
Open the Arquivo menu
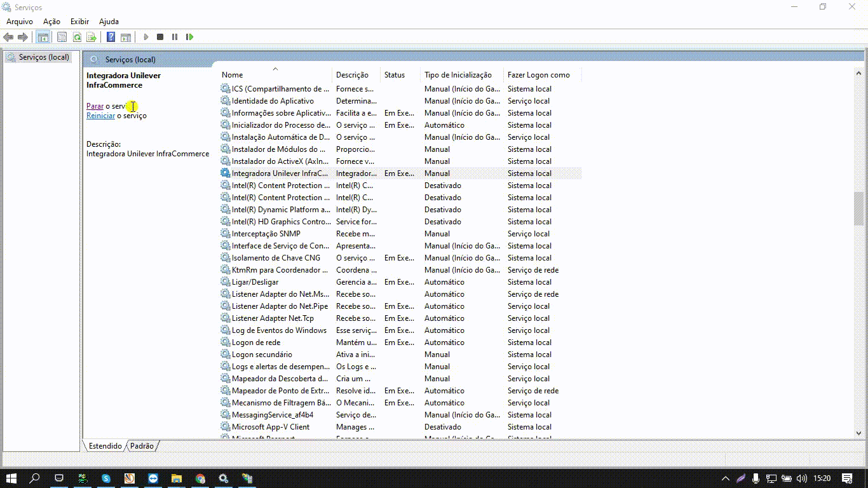[20, 22]
